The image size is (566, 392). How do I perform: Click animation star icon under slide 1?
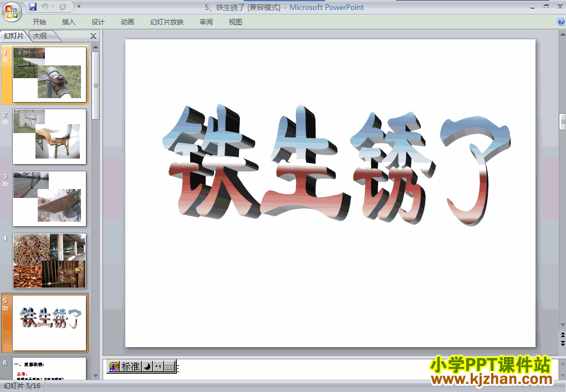pos(5,60)
